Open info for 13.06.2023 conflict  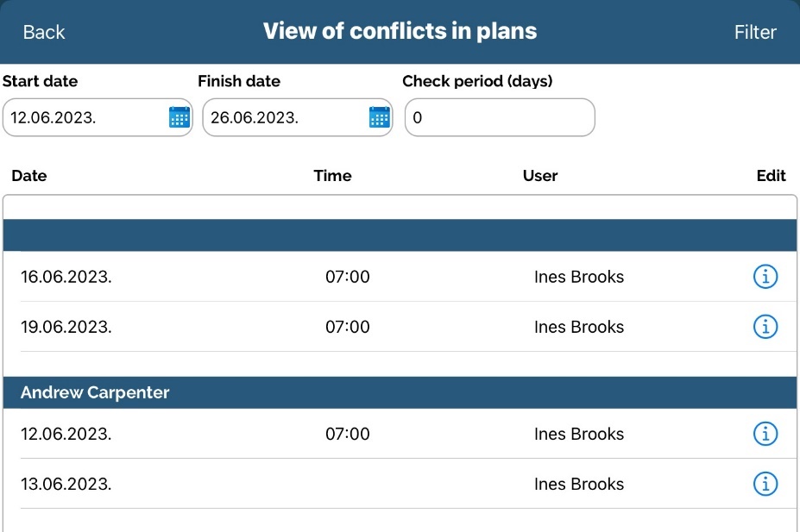[765, 484]
